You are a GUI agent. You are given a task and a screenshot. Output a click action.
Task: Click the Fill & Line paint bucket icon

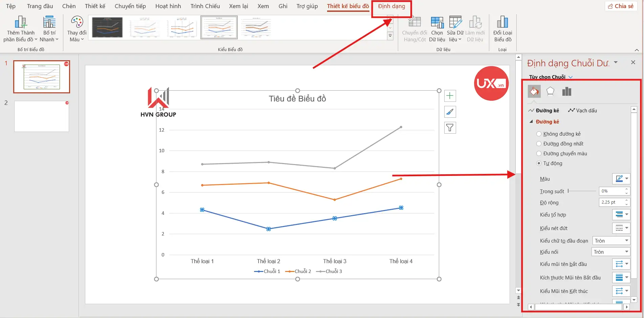(x=534, y=91)
